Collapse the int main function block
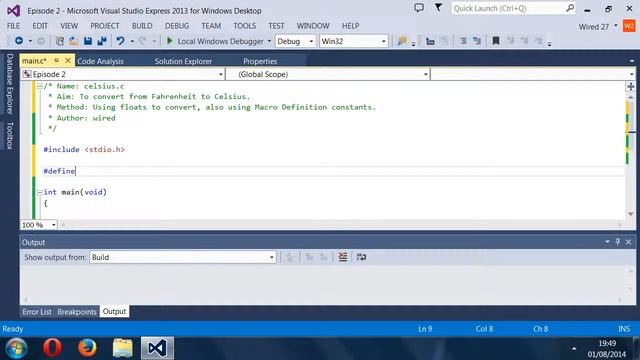Screen dimensions: 640x360 pos(40,192)
